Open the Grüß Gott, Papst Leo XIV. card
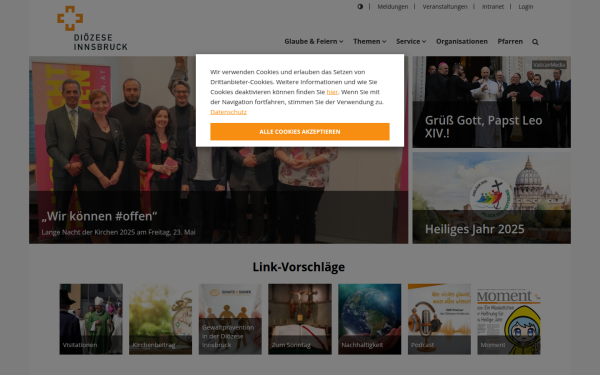Image resolution: width=600 pixels, height=375 pixels. point(491,102)
